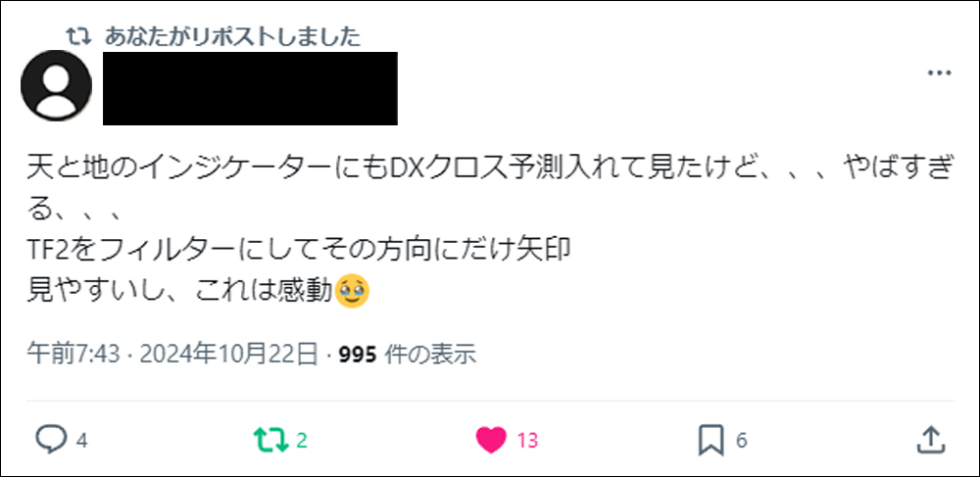980x477 pixels.
Task: Click the small repost icon above avatar
Action: (78, 37)
